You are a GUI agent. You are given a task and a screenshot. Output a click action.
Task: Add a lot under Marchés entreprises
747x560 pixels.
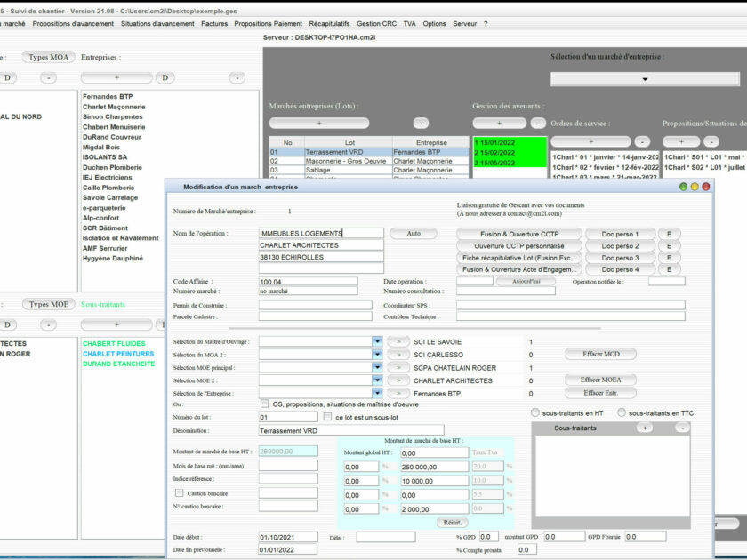coord(319,123)
